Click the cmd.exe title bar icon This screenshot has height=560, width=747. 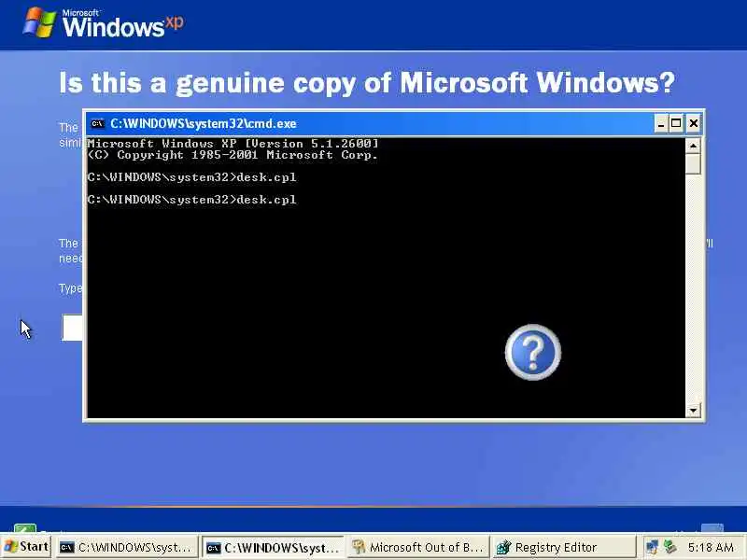97,124
